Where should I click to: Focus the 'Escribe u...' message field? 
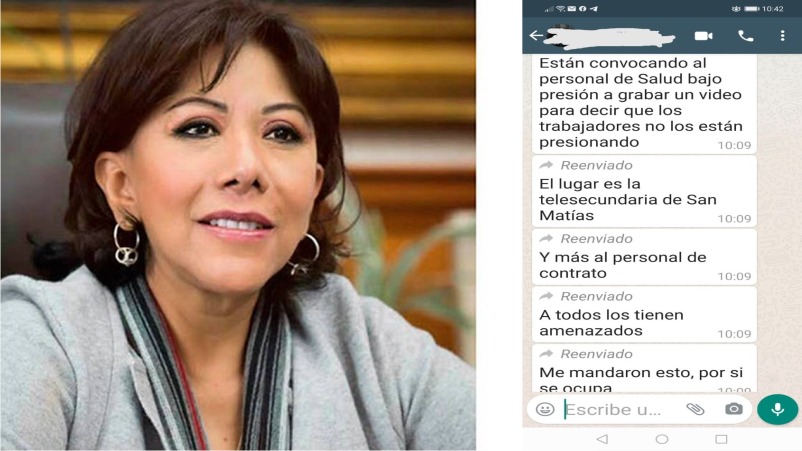coord(613,410)
